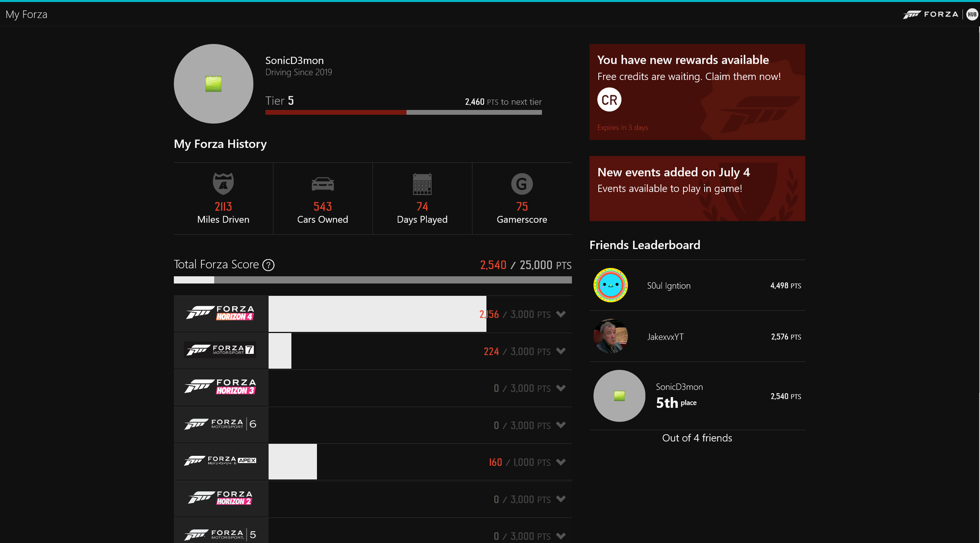The image size is (980, 543).
Task: Click the Total Forza Score progress bar
Action: click(372, 280)
